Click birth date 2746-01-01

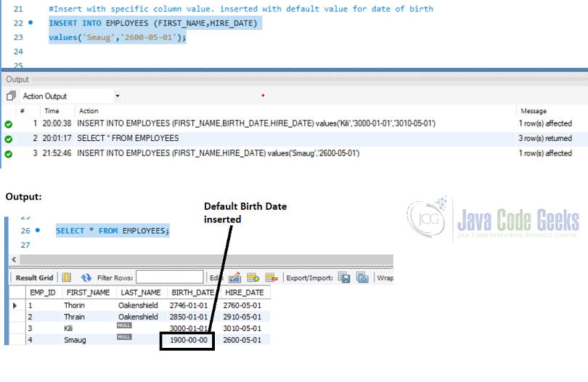[x=189, y=306]
